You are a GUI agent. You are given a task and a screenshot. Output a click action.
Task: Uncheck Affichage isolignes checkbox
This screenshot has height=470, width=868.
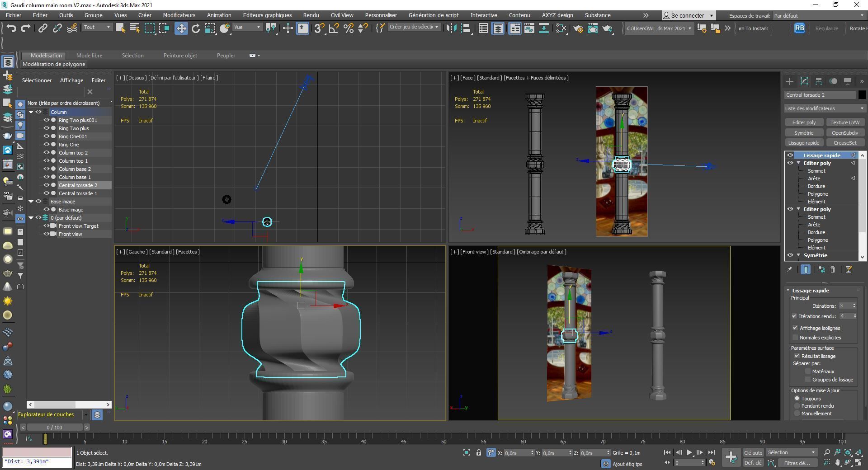795,328
